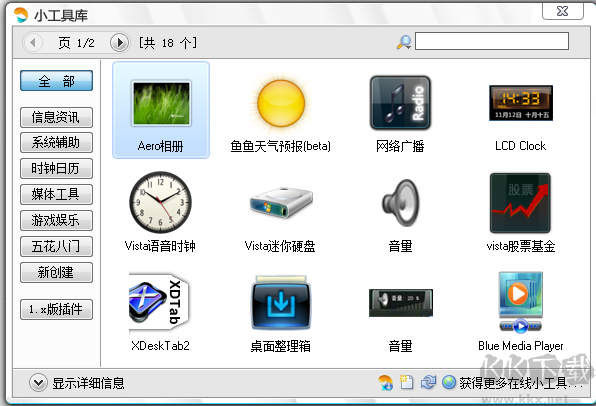The height and width of the screenshot is (406, 596).
Task: Expand 显示详细信息 chevron
Action: tap(38, 383)
